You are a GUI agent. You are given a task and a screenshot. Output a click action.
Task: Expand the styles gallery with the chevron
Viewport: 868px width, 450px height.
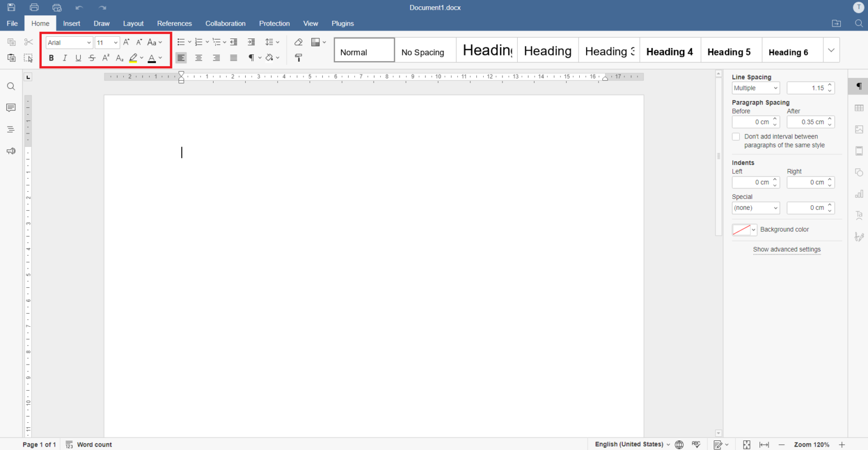(x=831, y=50)
